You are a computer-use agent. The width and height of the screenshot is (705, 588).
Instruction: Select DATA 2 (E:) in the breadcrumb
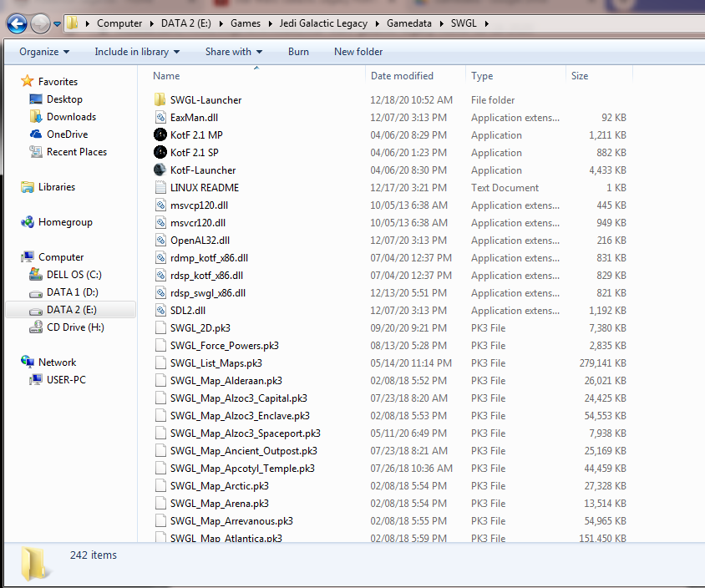coord(186,23)
